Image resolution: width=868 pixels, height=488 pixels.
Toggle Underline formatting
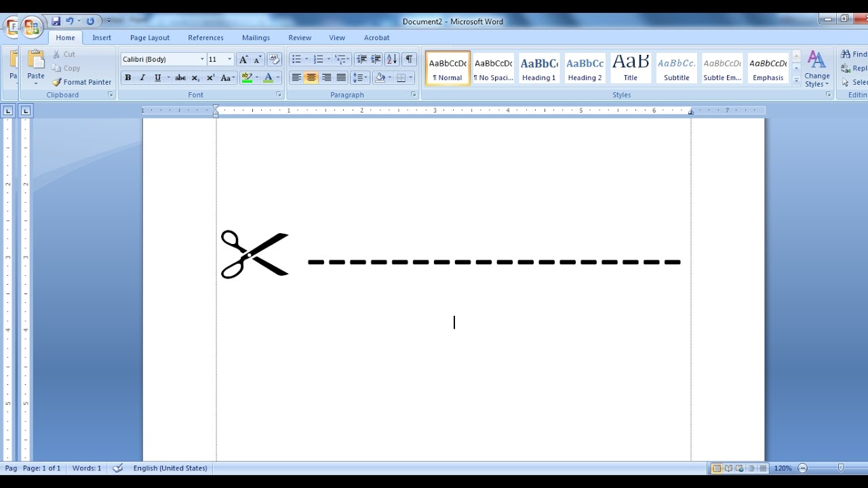tap(157, 78)
